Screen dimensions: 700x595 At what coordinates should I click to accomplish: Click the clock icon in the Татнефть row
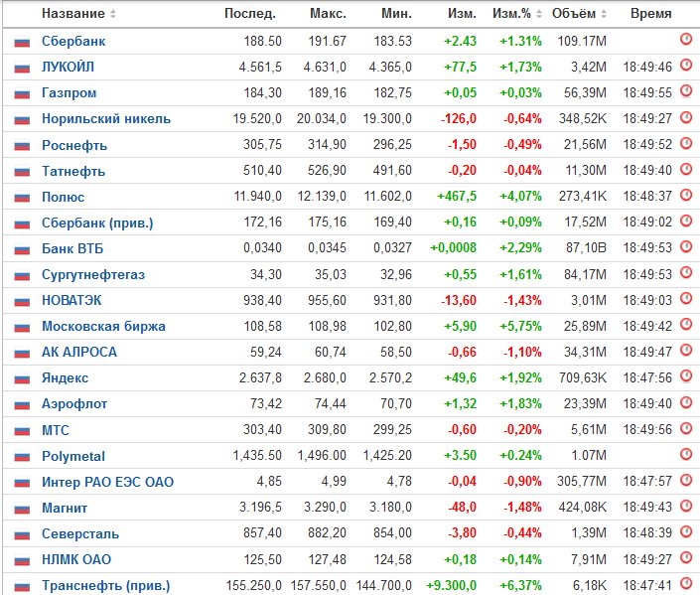click(686, 169)
